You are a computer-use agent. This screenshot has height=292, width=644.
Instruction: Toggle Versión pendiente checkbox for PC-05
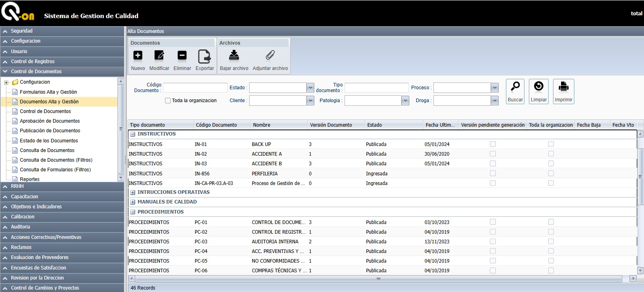pyautogui.click(x=493, y=261)
